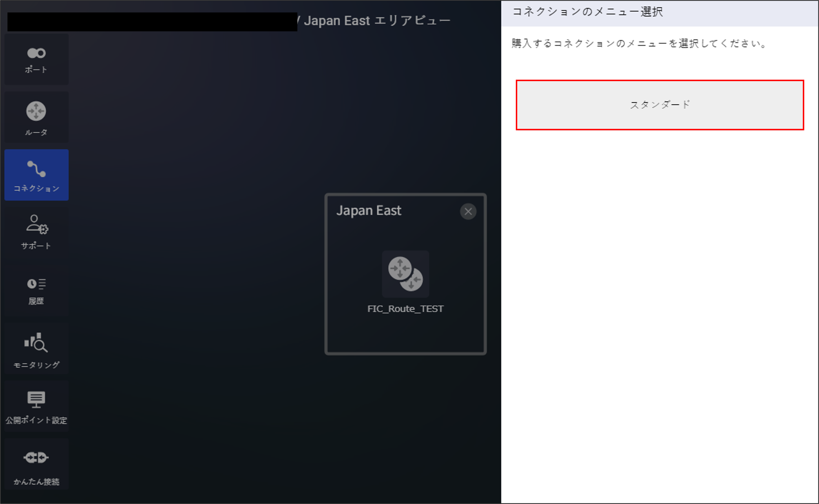Viewport: 819px width, 504px height.
Task: Click the FIC_Route_TEST label
Action: point(405,309)
